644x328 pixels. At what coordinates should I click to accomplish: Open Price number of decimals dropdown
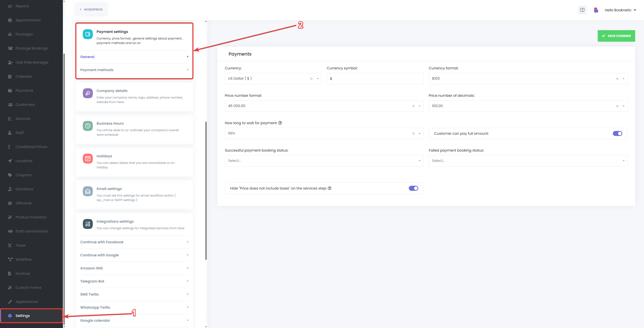click(528, 106)
